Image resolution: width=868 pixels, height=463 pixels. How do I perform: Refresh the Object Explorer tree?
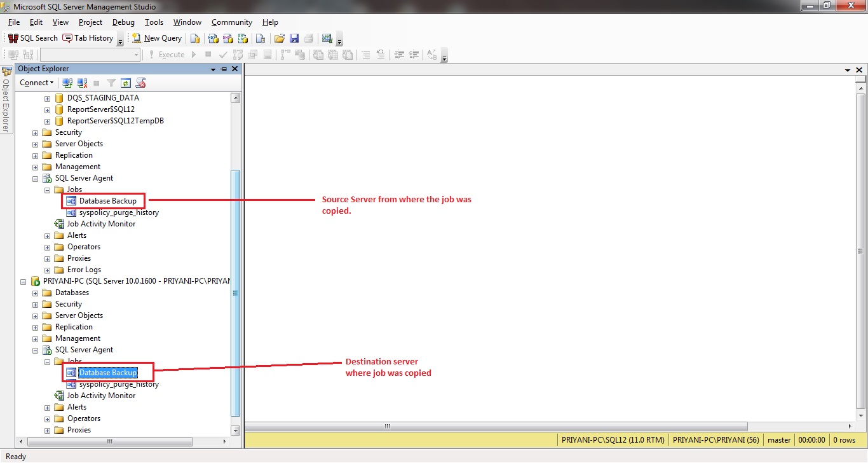click(x=126, y=83)
